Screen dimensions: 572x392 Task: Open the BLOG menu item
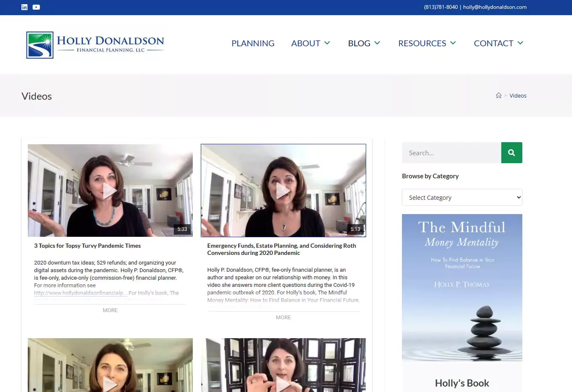[x=359, y=43]
